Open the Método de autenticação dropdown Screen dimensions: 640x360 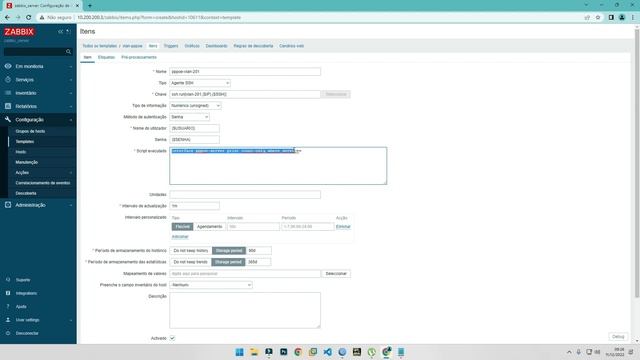click(x=189, y=117)
